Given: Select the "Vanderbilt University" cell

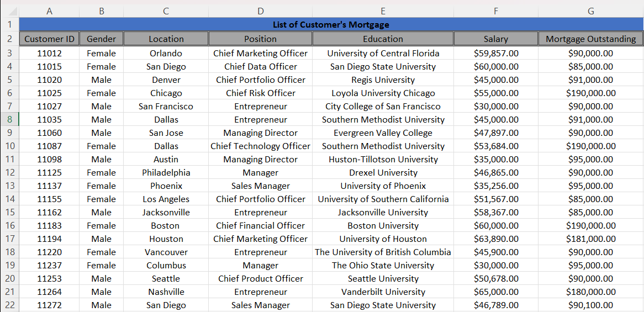Looking at the screenshot, I should point(383,292).
